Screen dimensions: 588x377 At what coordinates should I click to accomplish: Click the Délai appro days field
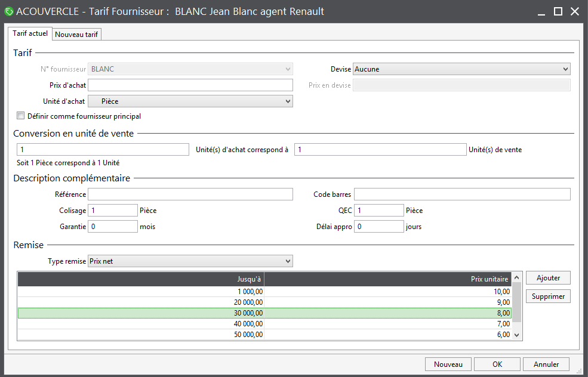coord(378,227)
